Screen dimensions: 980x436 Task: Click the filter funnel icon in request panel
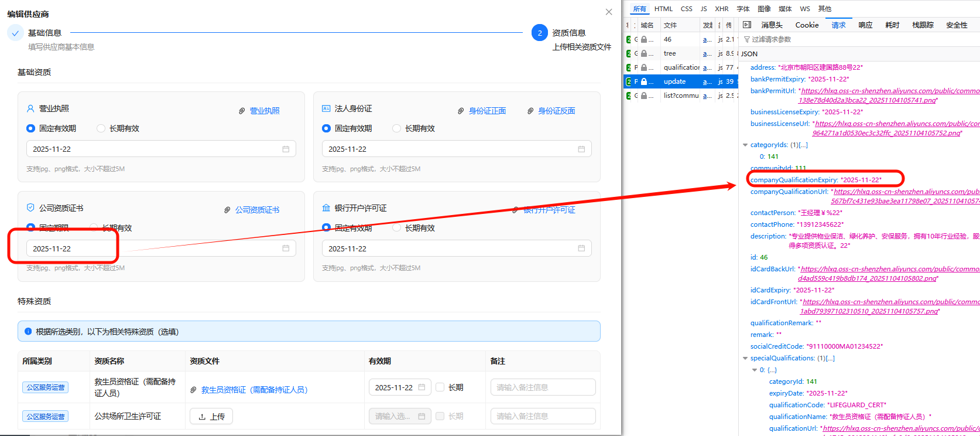point(746,39)
